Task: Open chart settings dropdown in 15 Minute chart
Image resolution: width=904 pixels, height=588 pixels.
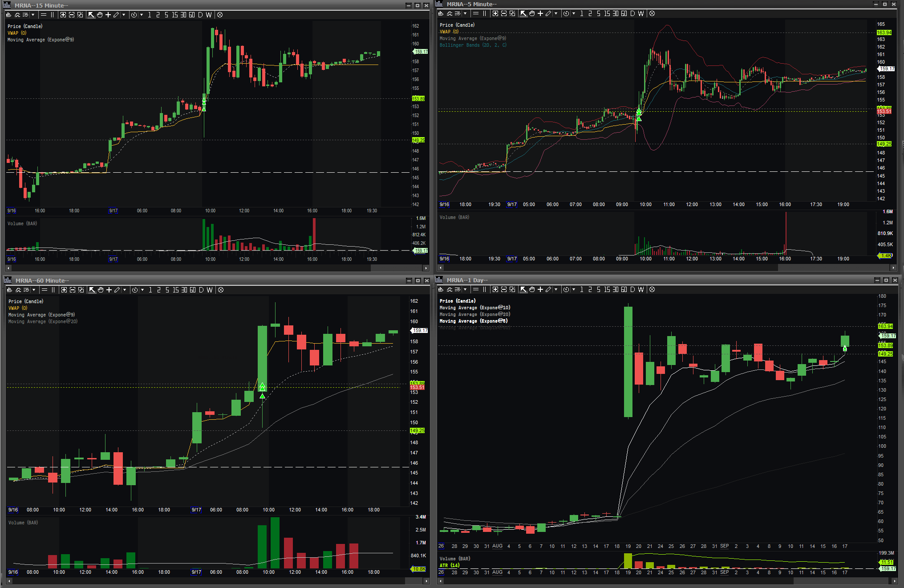Action: tap(33, 15)
